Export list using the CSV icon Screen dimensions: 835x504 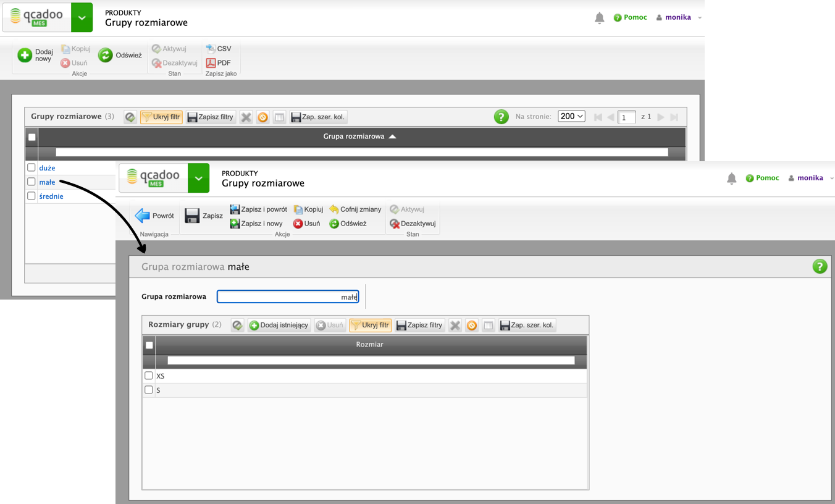pos(211,49)
